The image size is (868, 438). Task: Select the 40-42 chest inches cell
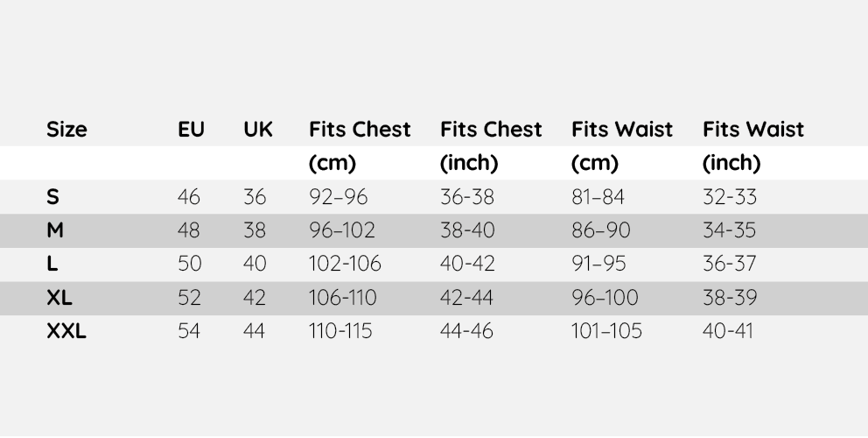(467, 264)
